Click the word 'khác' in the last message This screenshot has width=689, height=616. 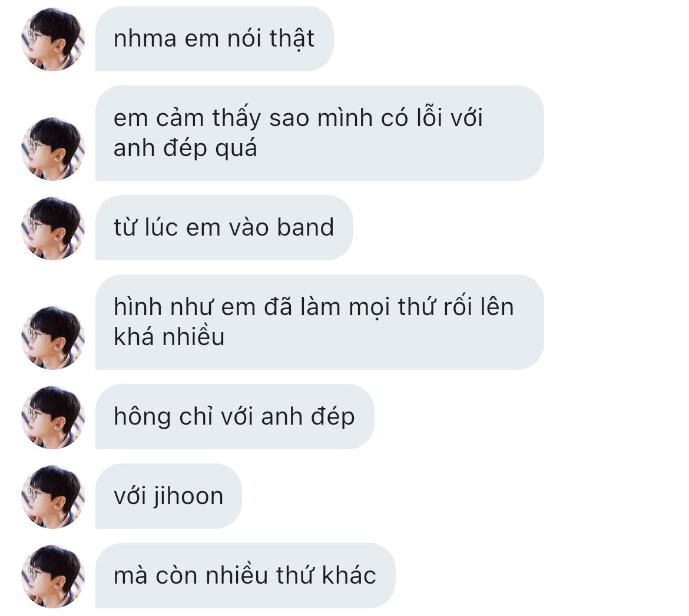click(349, 575)
